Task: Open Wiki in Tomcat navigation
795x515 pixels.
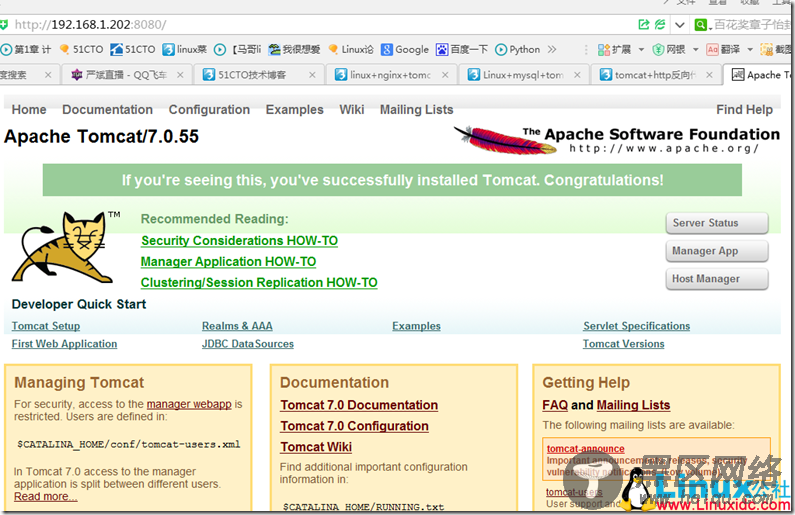Action: (352, 109)
